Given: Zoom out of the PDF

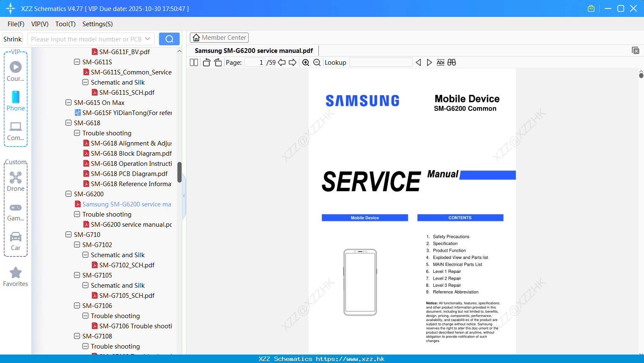Looking at the screenshot, I should [317, 63].
